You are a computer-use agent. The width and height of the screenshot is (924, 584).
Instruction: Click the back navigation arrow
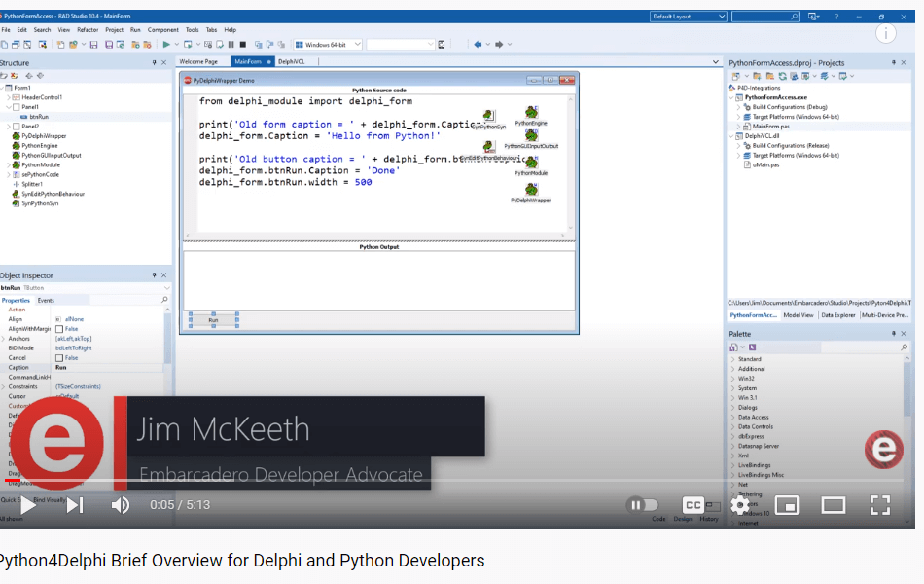[x=478, y=44]
